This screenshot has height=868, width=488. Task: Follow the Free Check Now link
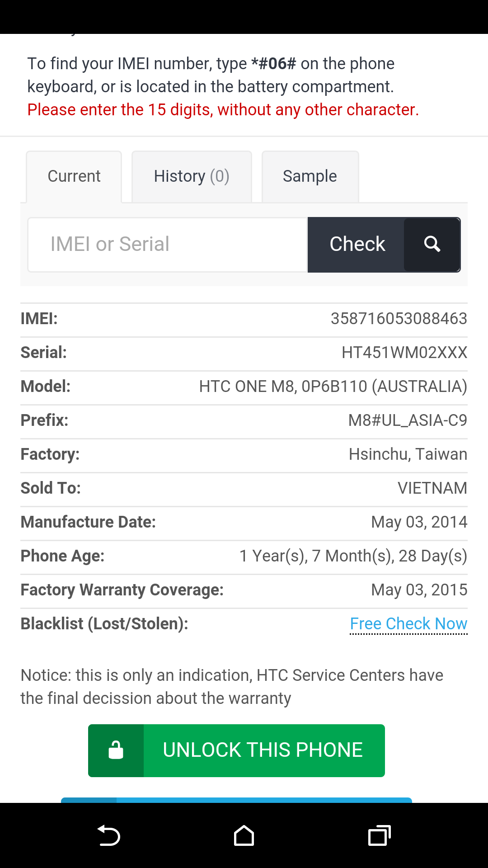coord(408,624)
